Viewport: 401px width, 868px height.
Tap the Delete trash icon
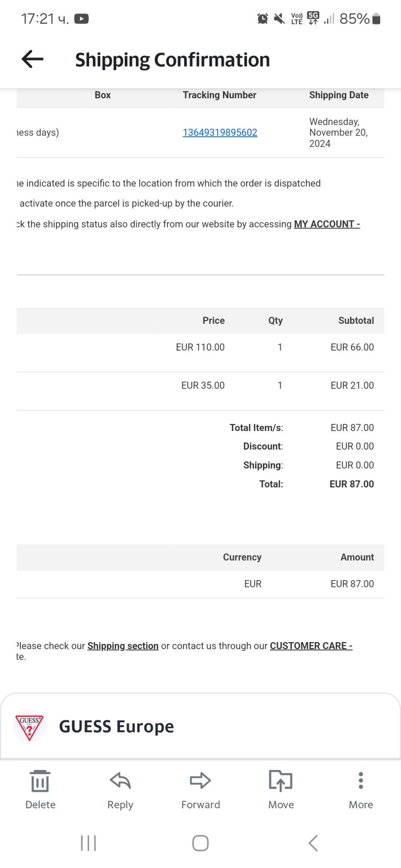click(x=40, y=781)
